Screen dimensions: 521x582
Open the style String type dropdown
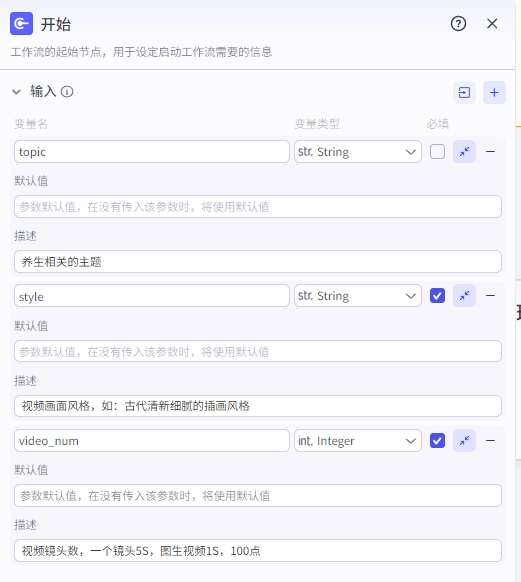(x=358, y=296)
